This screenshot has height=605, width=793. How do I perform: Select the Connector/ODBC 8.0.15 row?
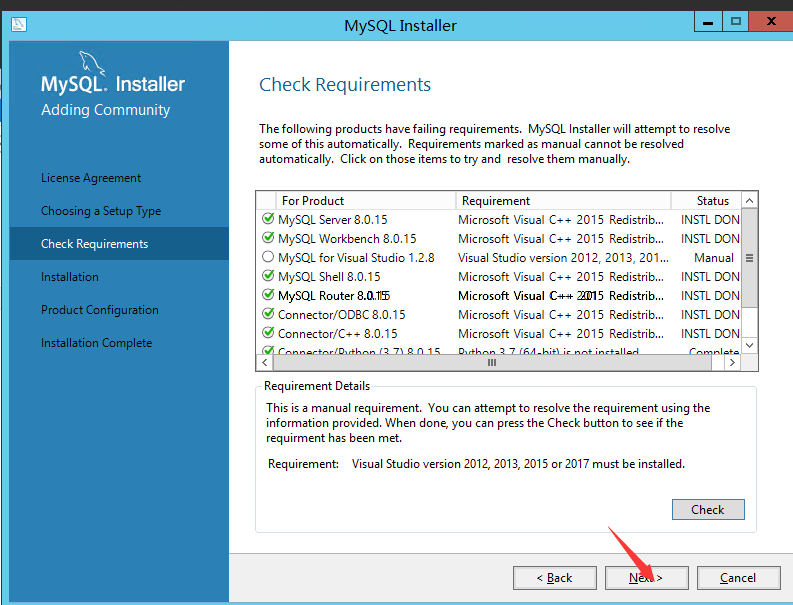pos(499,314)
